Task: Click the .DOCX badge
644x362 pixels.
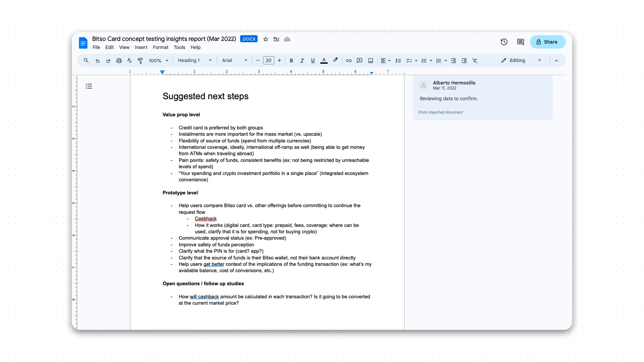Action: [x=249, y=39]
